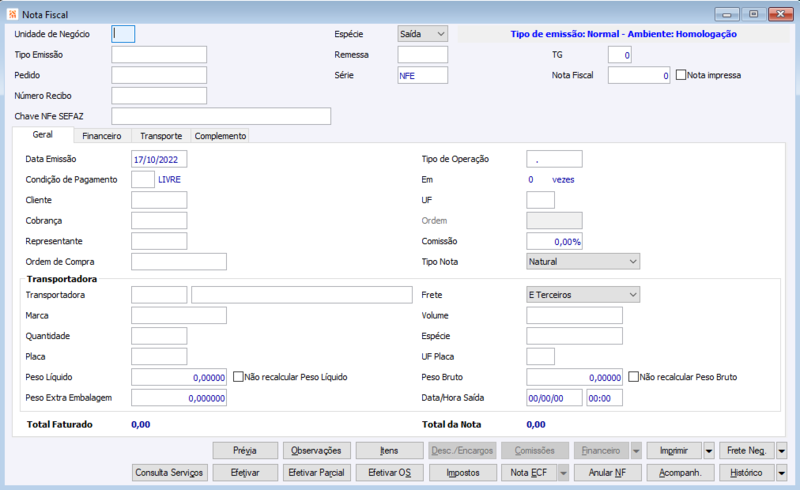Image resolution: width=800 pixels, height=490 pixels.
Task: Click the Peso Líquido field
Action: click(179, 377)
